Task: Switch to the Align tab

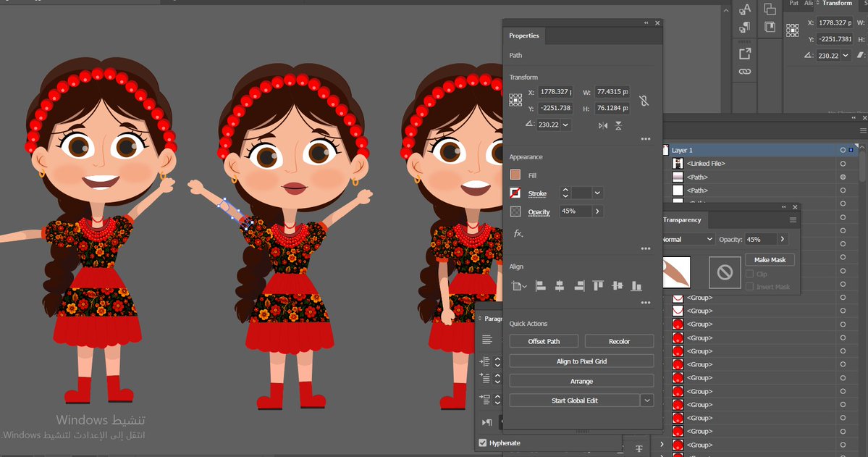Action: click(808, 4)
